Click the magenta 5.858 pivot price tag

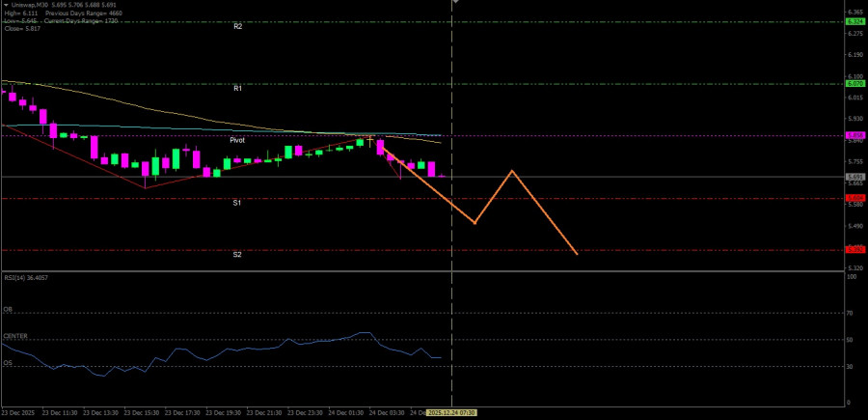pyautogui.click(x=854, y=135)
